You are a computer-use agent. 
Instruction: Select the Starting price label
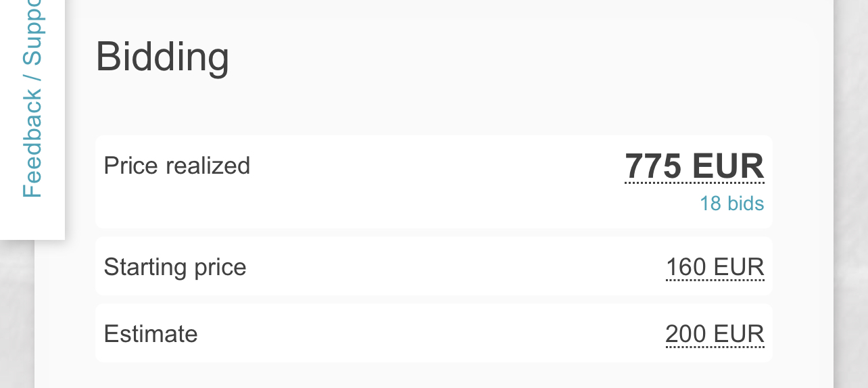[x=175, y=267]
